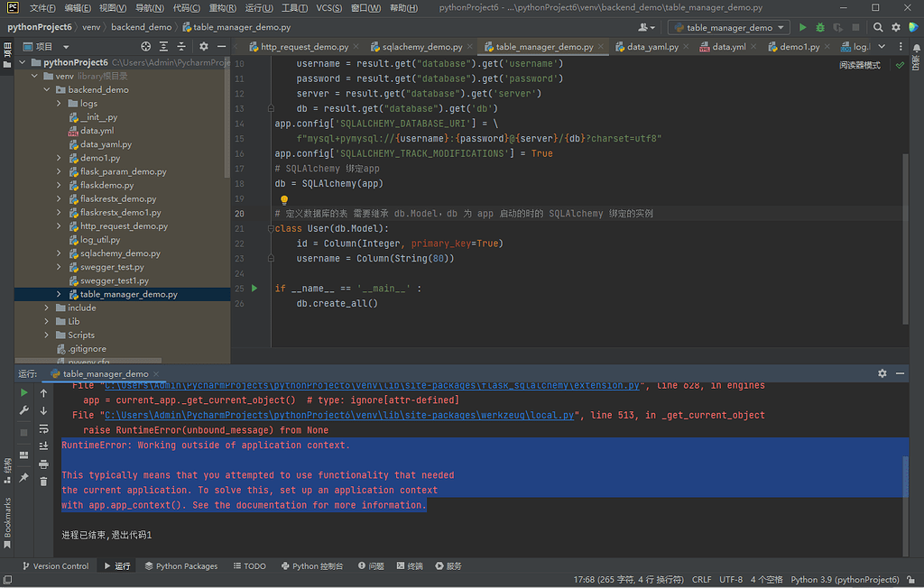
Task: Open editor tabs more options menu
Action: [x=901, y=47]
